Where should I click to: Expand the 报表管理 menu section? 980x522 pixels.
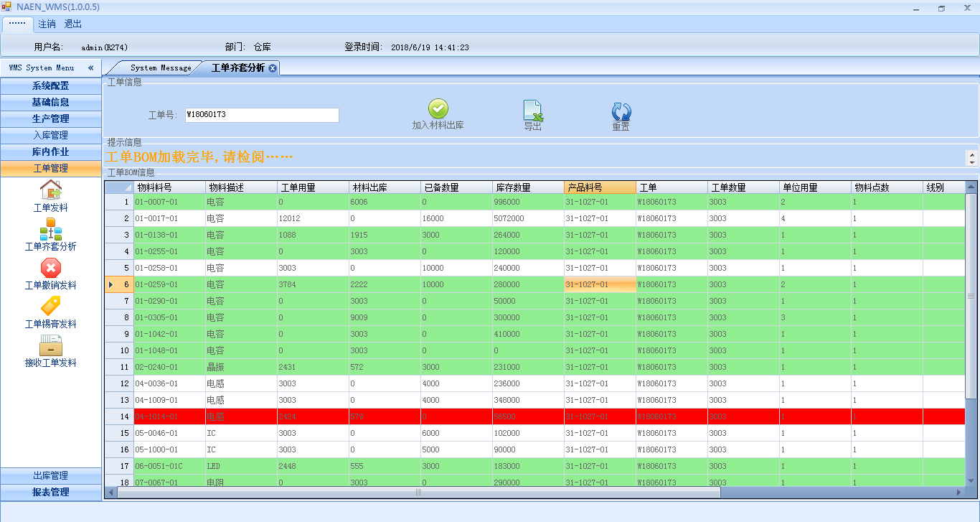pos(51,492)
